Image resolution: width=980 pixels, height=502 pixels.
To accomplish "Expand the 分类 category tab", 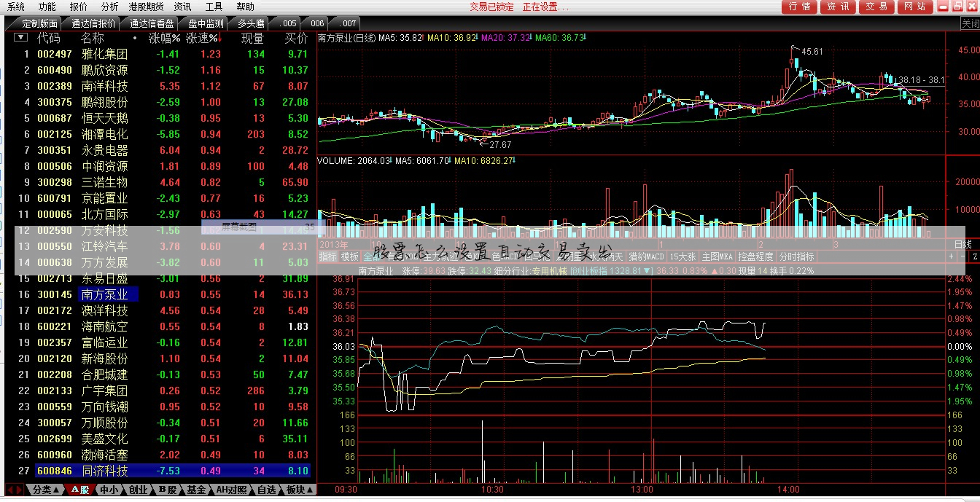I will pyautogui.click(x=46, y=490).
